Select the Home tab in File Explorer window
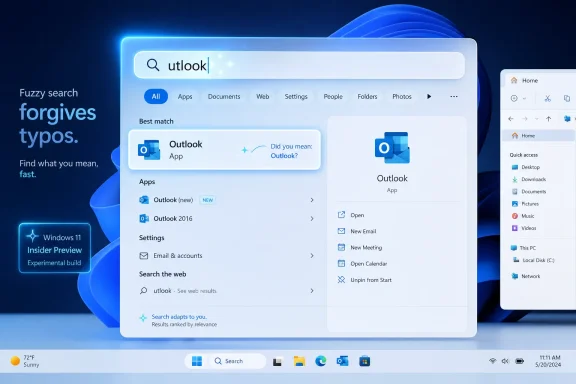Image resolution: width=576 pixels, height=384 pixels. (x=525, y=80)
